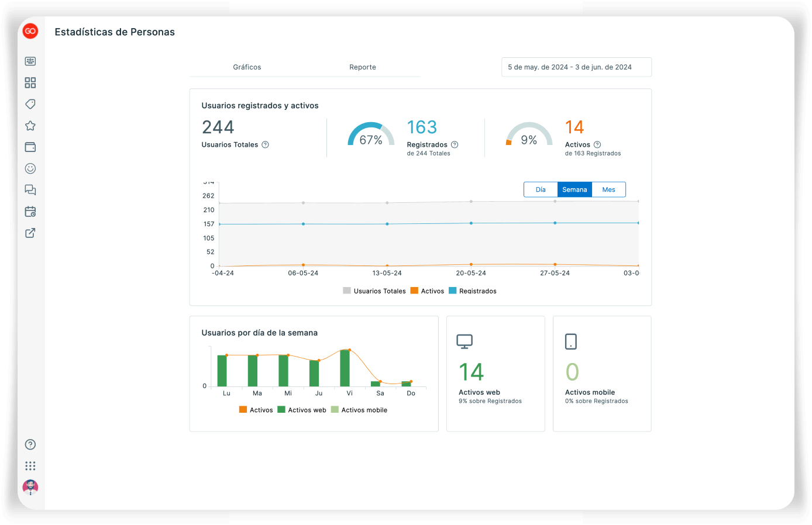
Task: Click the 20-05-24 Registrados data point
Action: [471, 223]
